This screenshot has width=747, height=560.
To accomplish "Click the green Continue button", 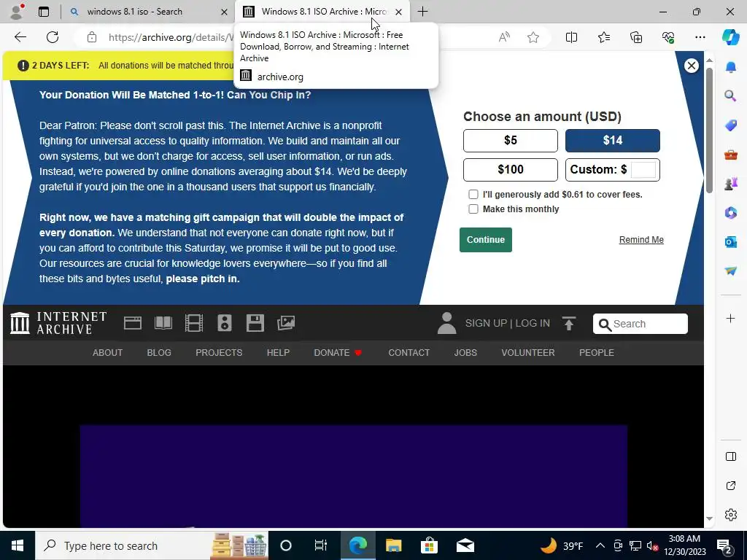I will click(x=485, y=240).
